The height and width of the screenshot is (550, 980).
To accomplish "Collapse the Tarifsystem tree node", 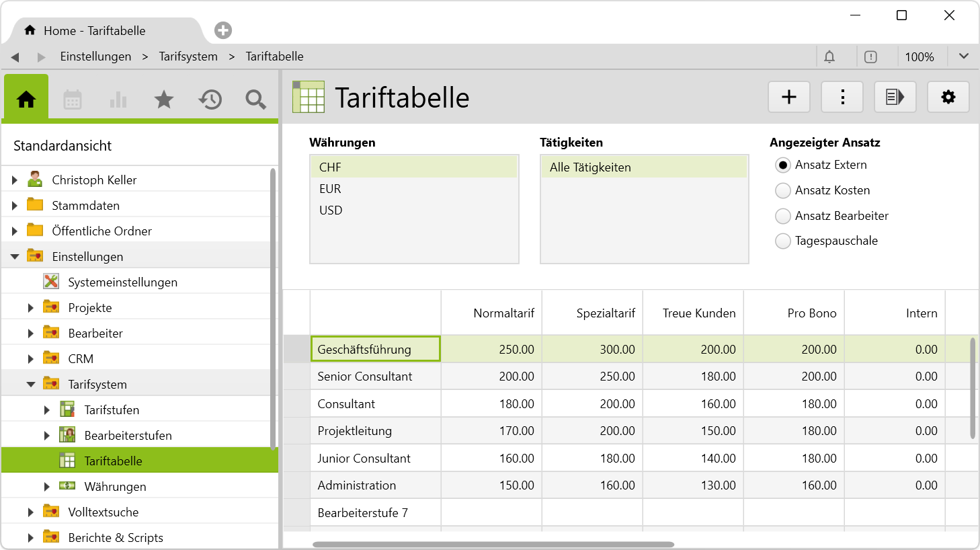I will point(31,385).
